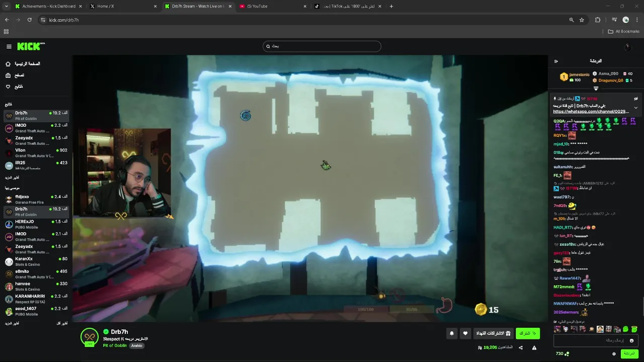Open channel points 730 indicator
Image resolution: width=644 pixels, height=362 pixels.
coord(562,354)
